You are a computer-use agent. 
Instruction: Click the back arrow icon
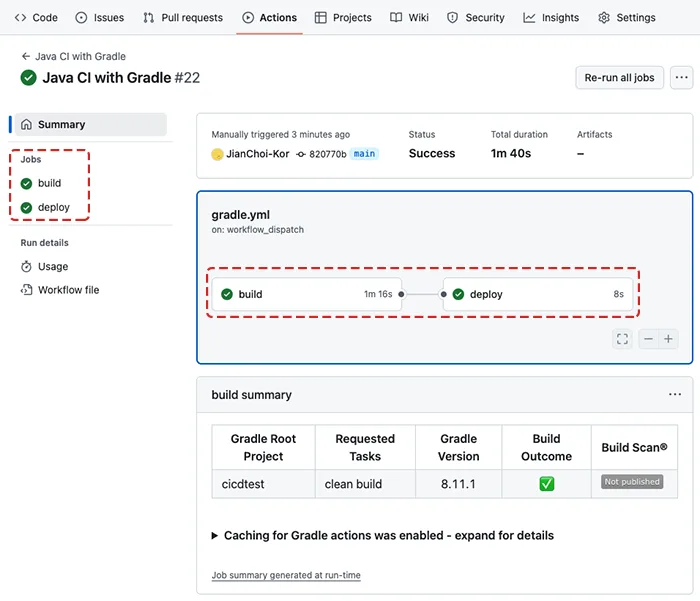coord(26,56)
